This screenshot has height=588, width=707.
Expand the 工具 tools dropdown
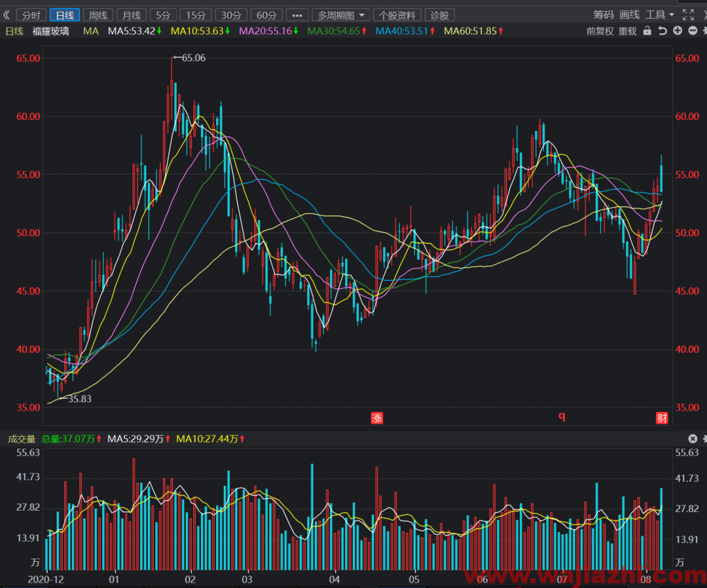tap(659, 15)
